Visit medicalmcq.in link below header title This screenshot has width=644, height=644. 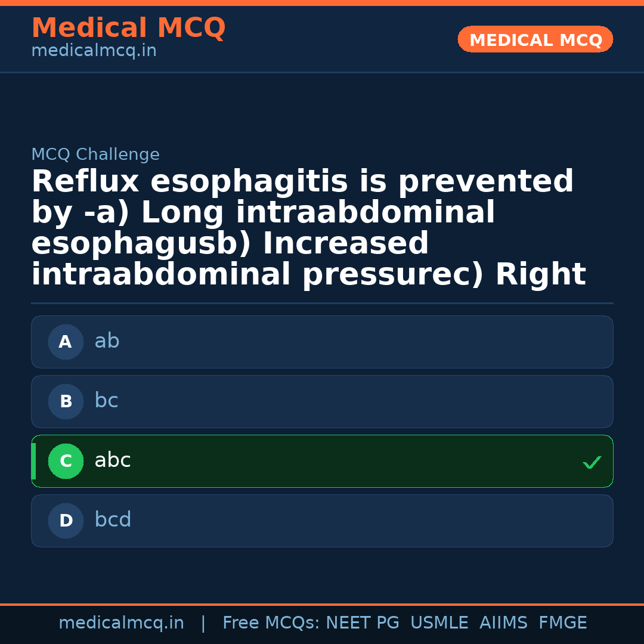pyautogui.click(x=94, y=51)
